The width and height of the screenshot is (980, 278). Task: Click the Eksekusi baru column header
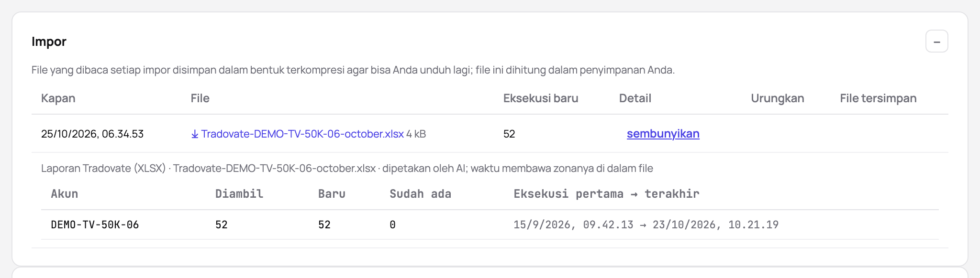tap(541, 98)
